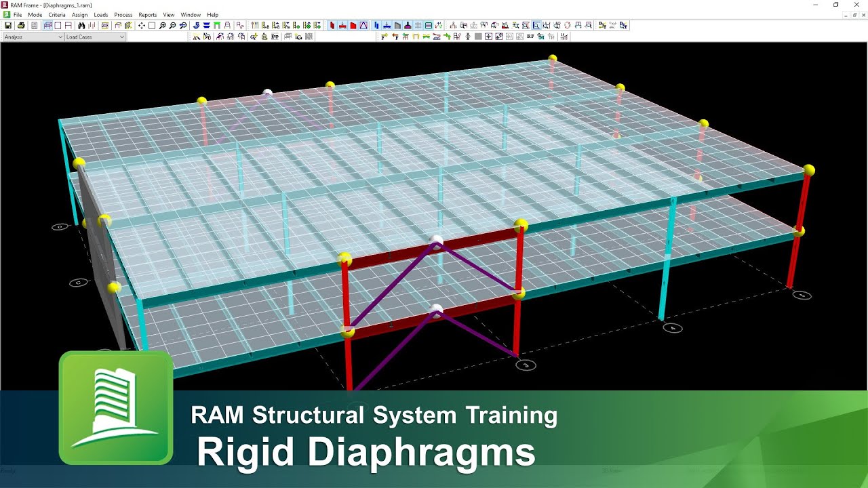Click the green arrow icon in lower toolbar
This screenshot has width=868, height=488.
(x=447, y=37)
